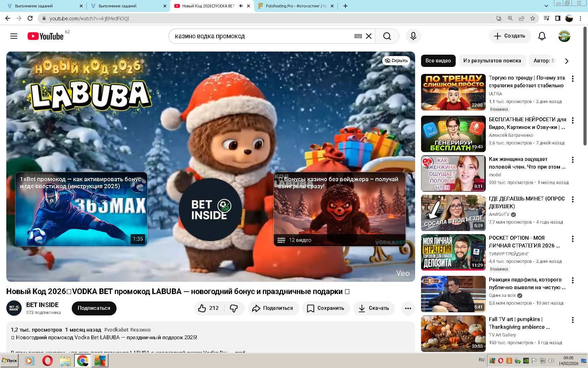The height and width of the screenshot is (368, 588).
Task: Mute the tab via speaker icon
Action: [x=241, y=6]
